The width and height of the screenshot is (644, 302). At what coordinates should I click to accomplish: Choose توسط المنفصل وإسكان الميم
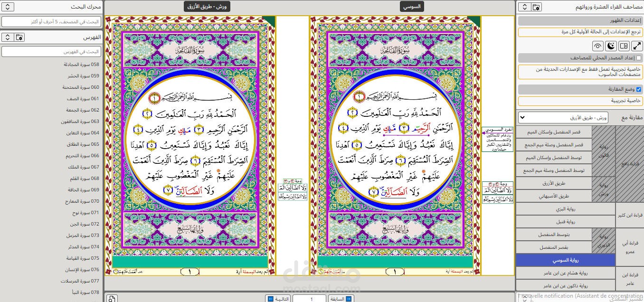point(554,158)
